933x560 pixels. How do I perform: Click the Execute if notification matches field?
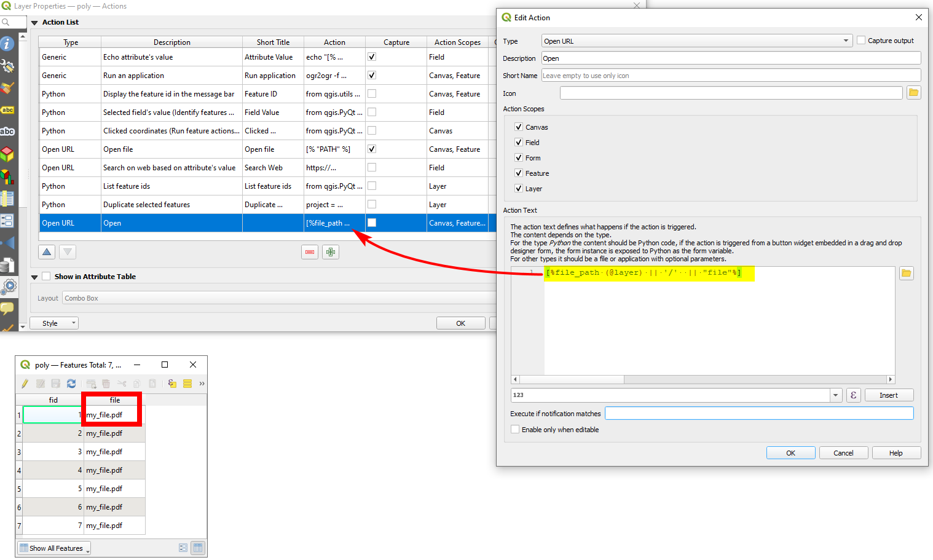[x=759, y=413]
